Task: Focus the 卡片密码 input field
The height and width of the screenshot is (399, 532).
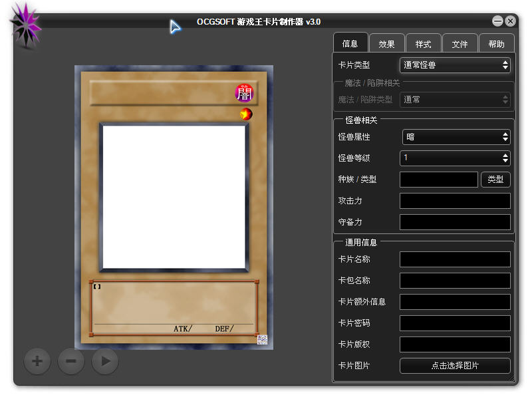Action: point(455,323)
